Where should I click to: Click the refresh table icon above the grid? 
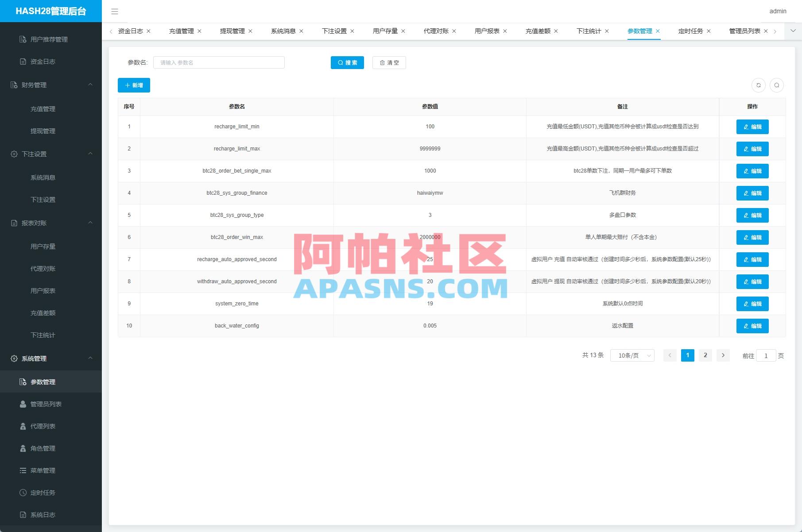point(759,85)
